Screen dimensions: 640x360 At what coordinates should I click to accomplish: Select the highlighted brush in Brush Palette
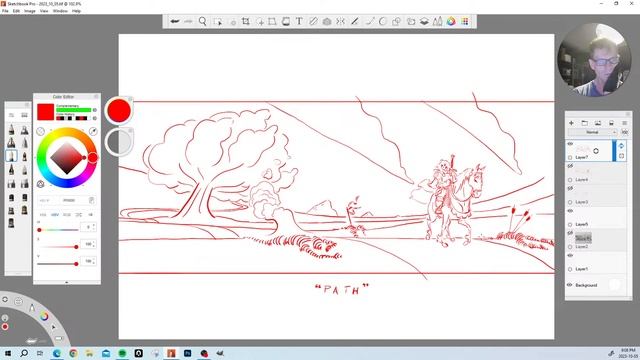(x=11, y=156)
